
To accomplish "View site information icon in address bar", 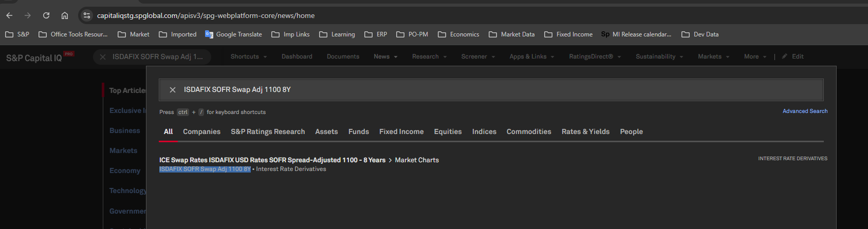I will (x=87, y=15).
